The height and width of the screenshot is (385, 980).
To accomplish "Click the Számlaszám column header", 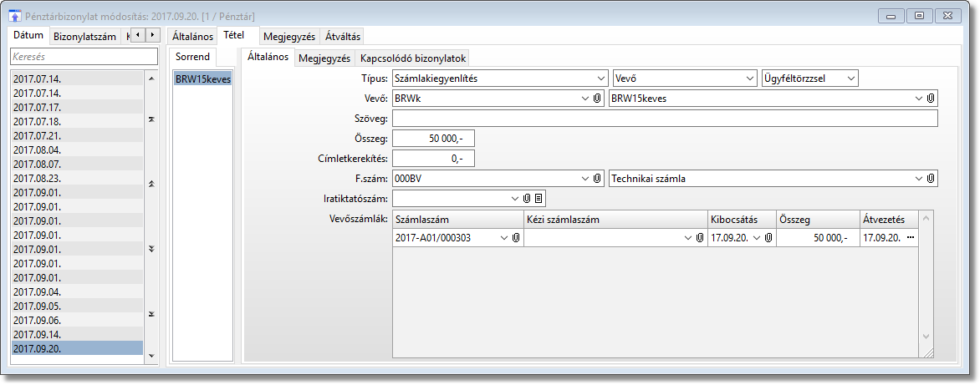I will coord(458,219).
